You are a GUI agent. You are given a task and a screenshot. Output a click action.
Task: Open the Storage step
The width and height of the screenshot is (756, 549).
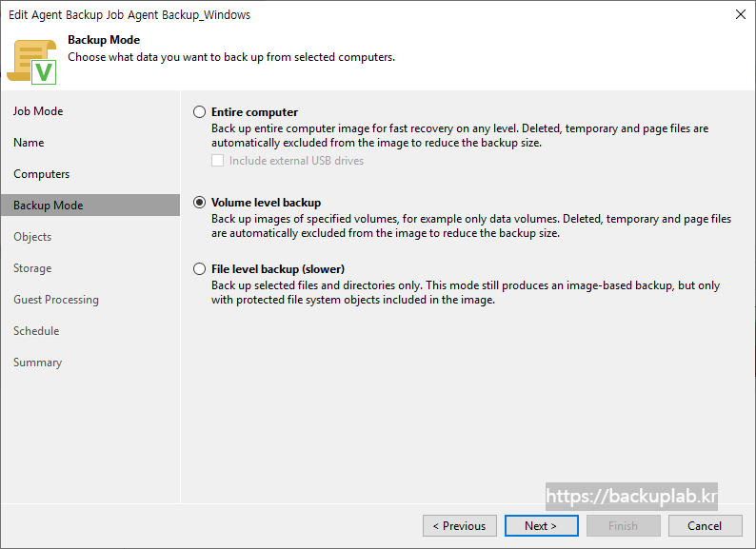point(32,268)
